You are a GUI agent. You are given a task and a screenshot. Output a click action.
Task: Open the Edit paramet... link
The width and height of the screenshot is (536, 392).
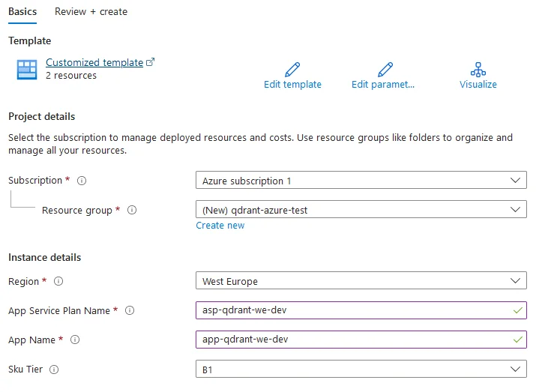pos(383,85)
